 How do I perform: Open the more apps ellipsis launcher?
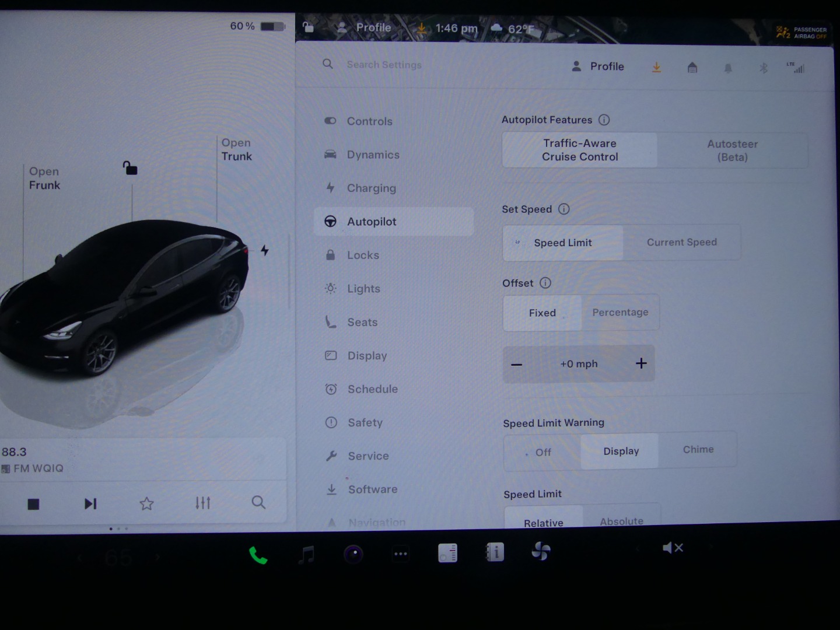(x=401, y=554)
